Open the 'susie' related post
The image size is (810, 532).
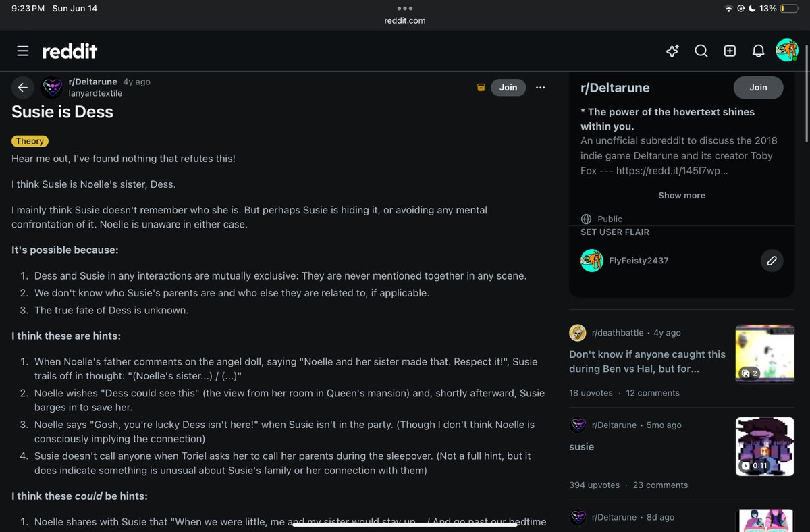pos(582,446)
